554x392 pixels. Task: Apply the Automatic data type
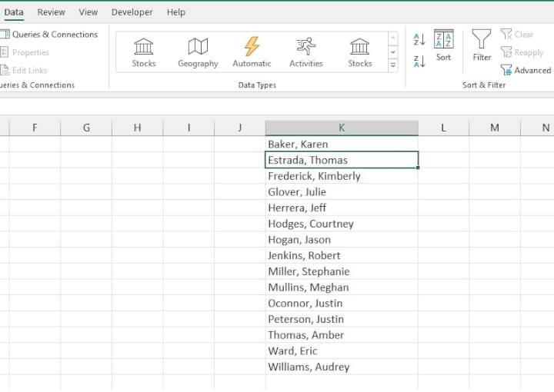(x=252, y=51)
